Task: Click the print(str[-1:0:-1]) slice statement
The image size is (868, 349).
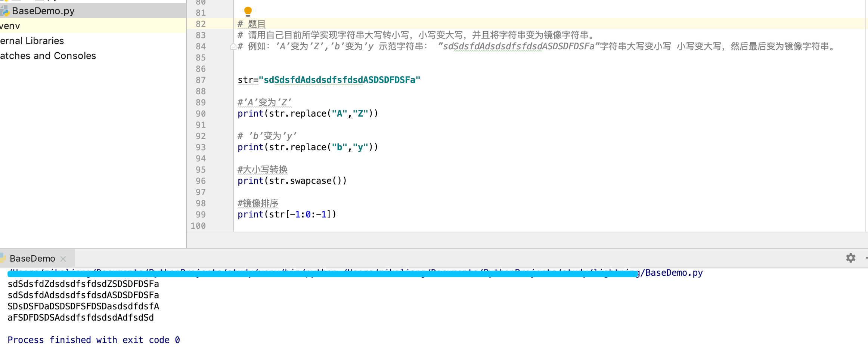Action: (x=286, y=214)
